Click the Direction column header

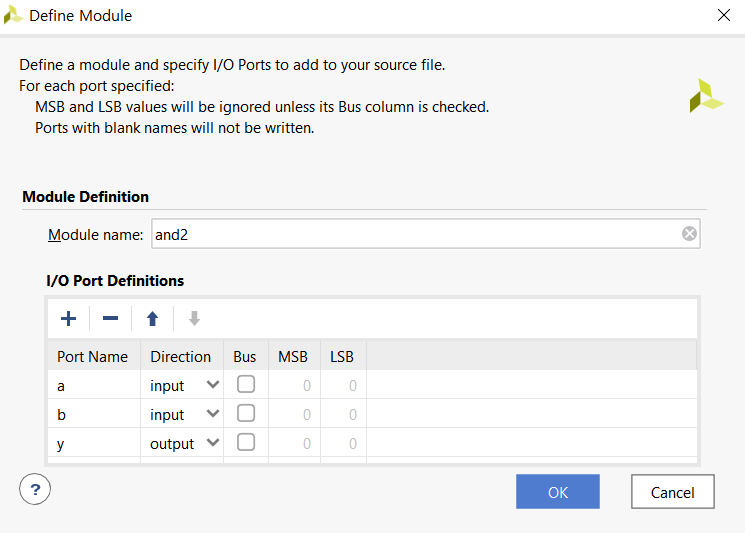(x=180, y=356)
